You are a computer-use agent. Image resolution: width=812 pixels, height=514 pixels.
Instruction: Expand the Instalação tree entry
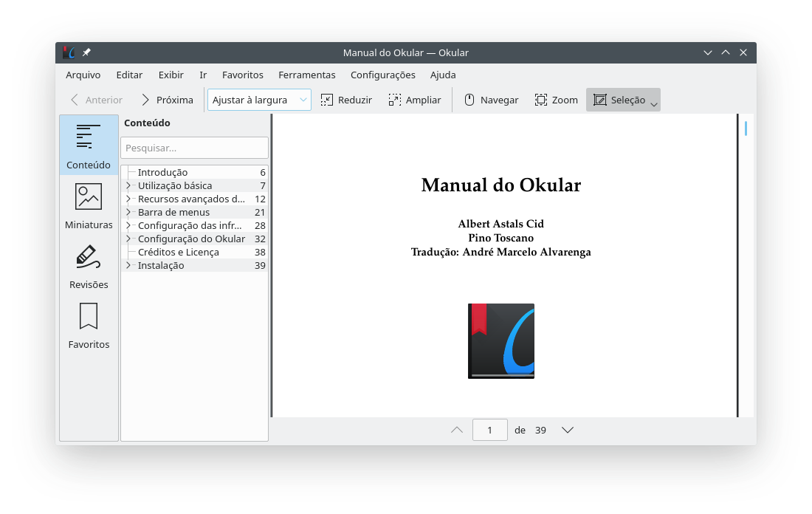128,265
